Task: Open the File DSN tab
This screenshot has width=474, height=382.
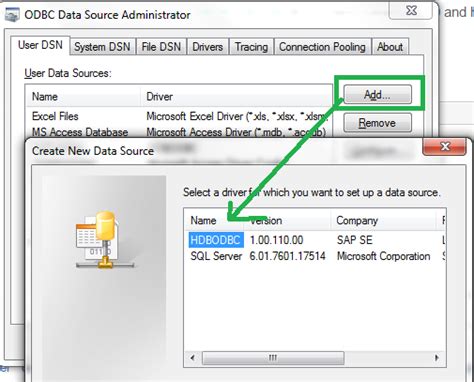Action: pos(161,47)
